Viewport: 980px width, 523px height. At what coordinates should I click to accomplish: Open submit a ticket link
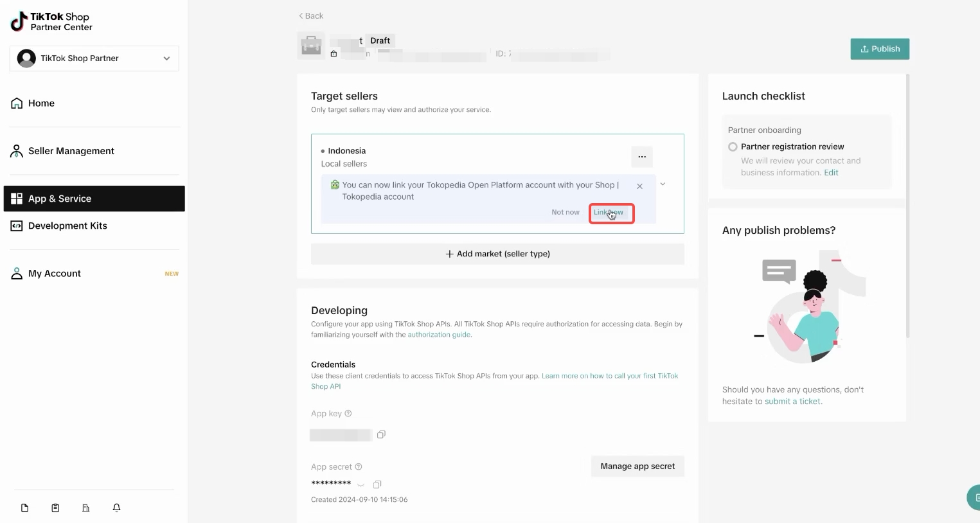(792, 402)
